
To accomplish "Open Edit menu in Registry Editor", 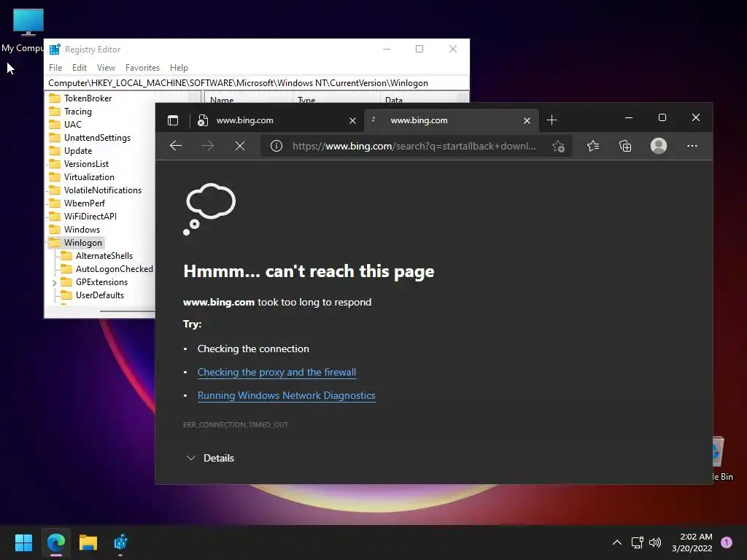I will pos(79,68).
